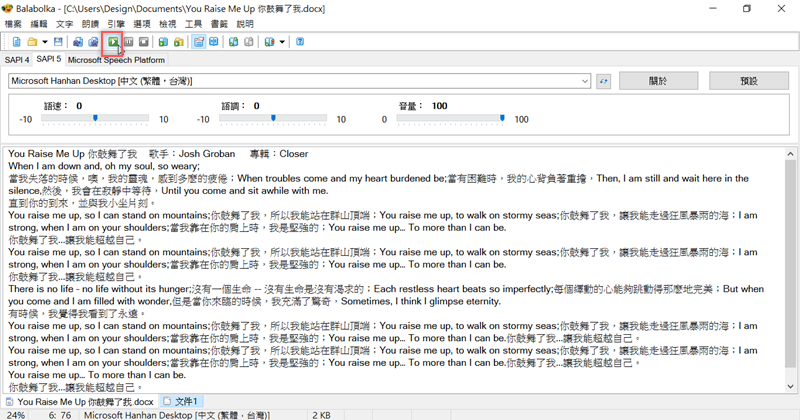Click the grey book toolbar icon
Image resolution: width=800 pixels, height=420 pixels.
point(248,42)
